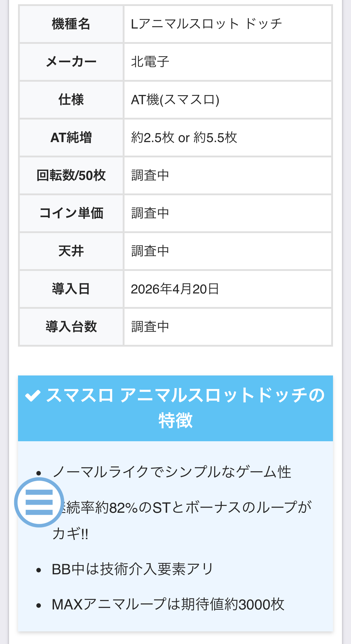Click the BB中は技術介入要素アリ list item
This screenshot has height=644, width=351.
tap(132, 569)
